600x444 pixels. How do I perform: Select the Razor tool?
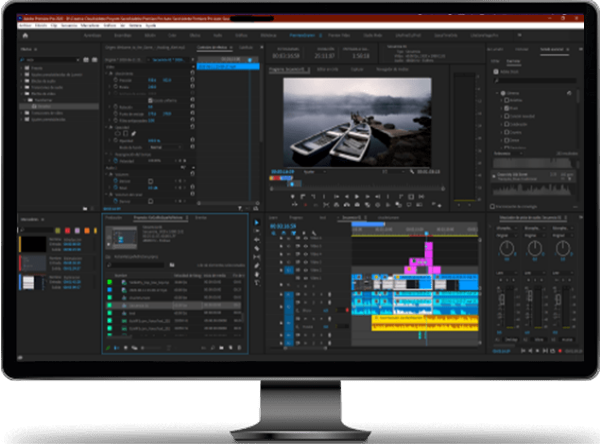coord(256,248)
